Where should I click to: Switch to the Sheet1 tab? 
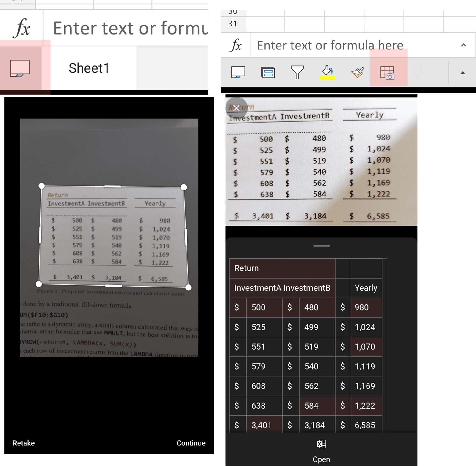coord(89,68)
